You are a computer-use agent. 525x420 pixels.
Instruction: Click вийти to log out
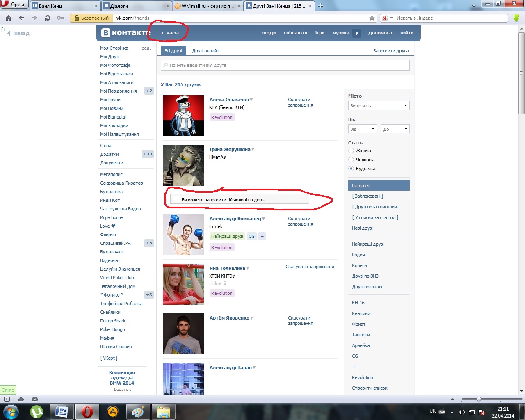(x=407, y=33)
